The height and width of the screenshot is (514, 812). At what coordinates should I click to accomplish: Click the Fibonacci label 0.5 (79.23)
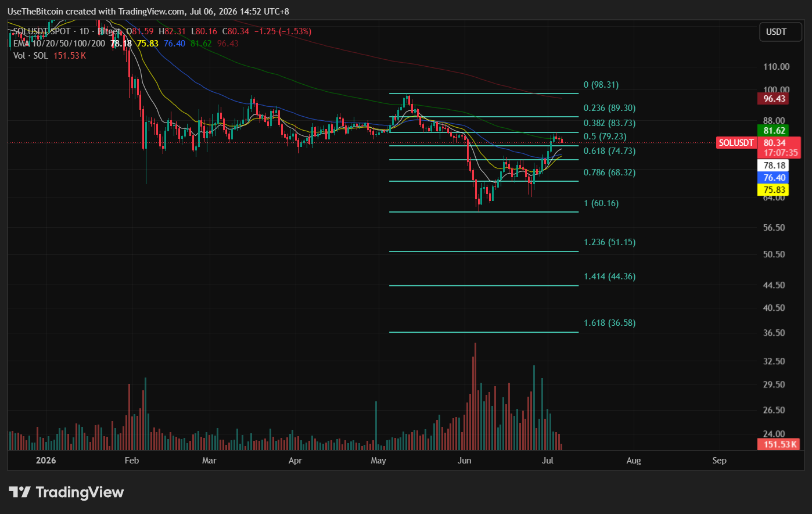pyautogui.click(x=605, y=136)
